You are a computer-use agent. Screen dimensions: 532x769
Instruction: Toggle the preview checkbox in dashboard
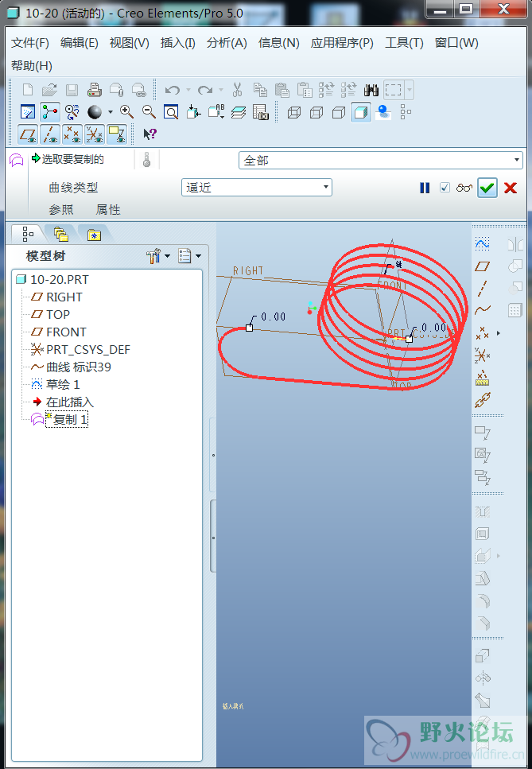tap(445, 188)
